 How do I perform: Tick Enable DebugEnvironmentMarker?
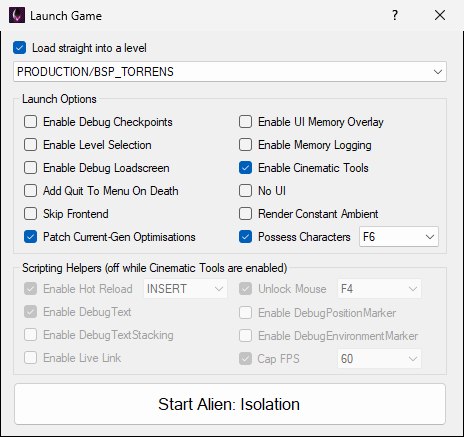(245, 336)
